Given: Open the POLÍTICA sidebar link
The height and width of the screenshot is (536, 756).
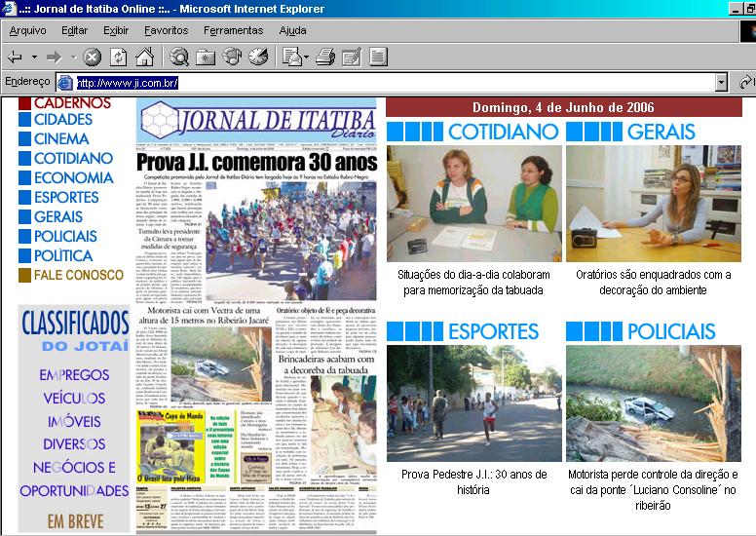Looking at the screenshot, I should click(63, 255).
